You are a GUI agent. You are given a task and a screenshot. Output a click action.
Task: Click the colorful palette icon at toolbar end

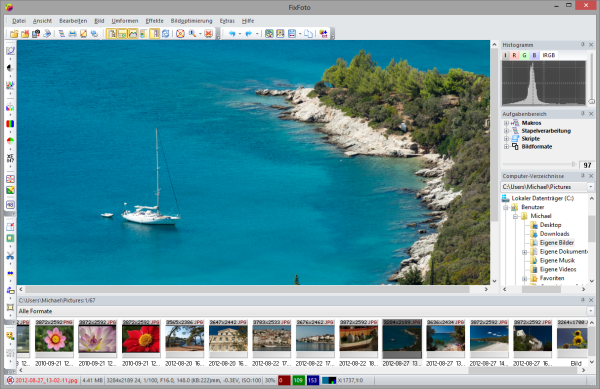pyautogui.click(x=323, y=34)
